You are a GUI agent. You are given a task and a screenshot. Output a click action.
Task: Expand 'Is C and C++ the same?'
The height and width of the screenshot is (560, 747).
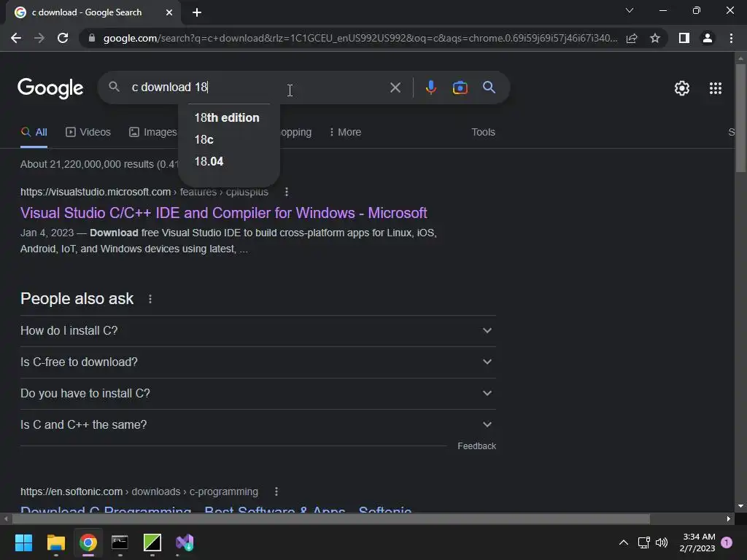[258, 425]
